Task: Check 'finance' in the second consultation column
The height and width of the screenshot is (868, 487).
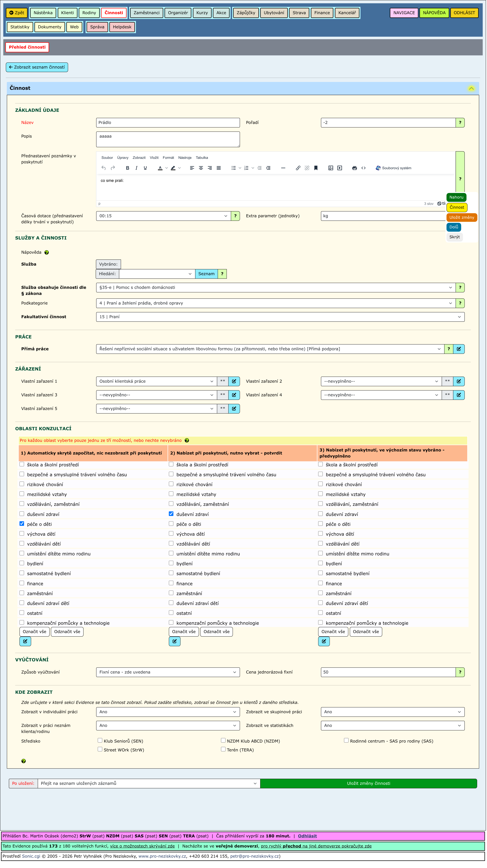Action: [x=171, y=583]
